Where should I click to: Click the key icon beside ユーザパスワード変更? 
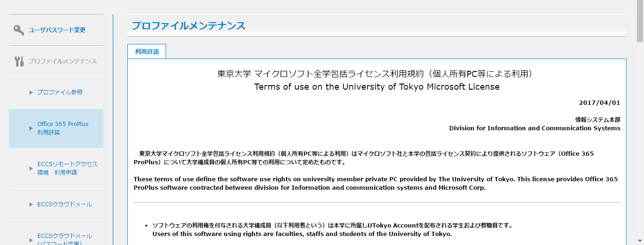point(19,30)
